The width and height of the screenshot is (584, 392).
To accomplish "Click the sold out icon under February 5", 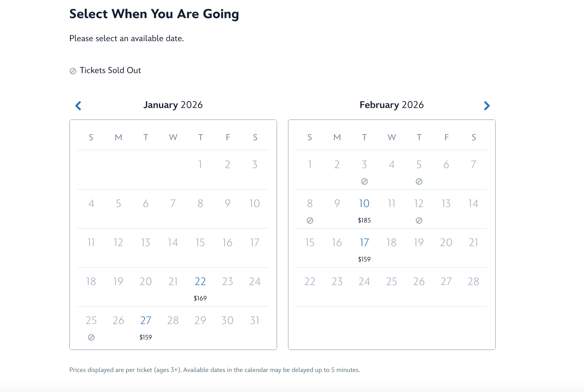I will (419, 181).
